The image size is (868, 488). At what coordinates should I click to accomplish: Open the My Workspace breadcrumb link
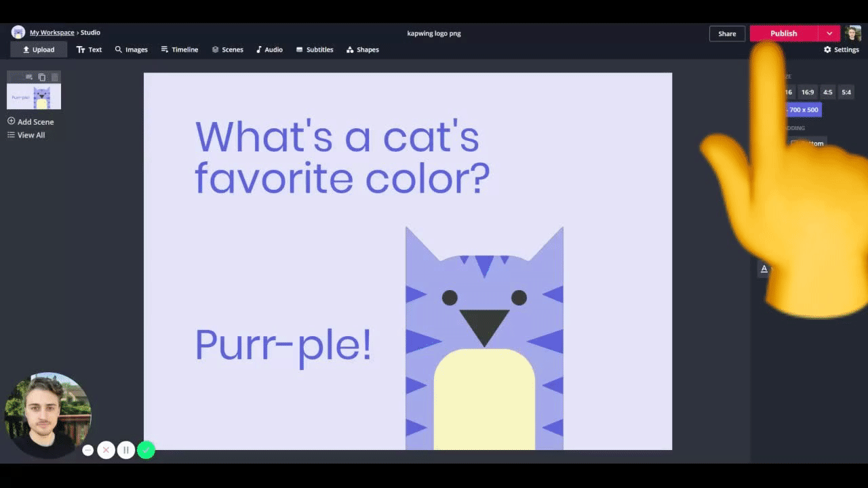click(x=52, y=33)
